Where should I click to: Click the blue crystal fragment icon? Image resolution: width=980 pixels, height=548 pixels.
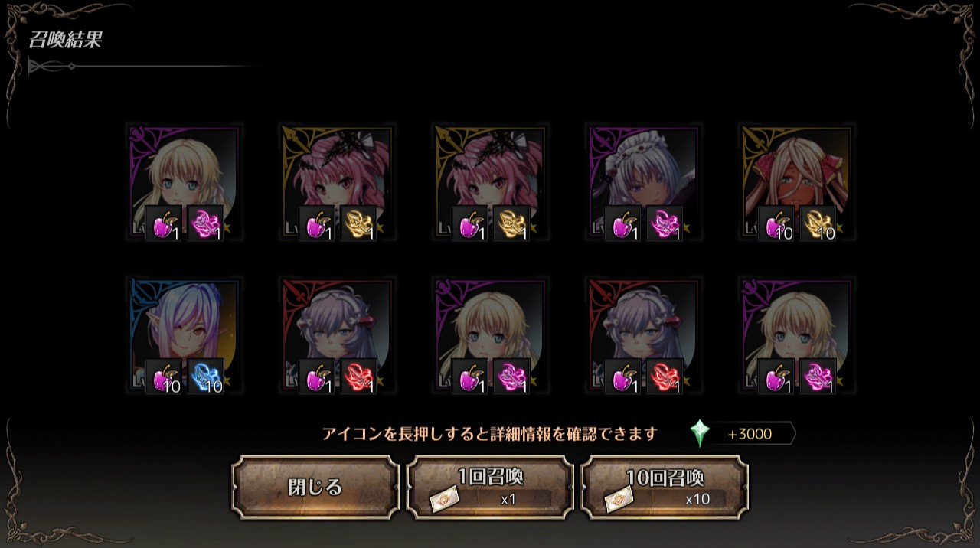205,377
